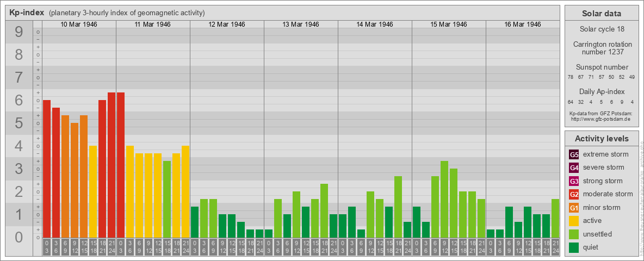Image resolution: width=644 pixels, height=261 pixels.
Task: Click the 18-21 hour bar on 13 Mar
Action: tap(324, 210)
